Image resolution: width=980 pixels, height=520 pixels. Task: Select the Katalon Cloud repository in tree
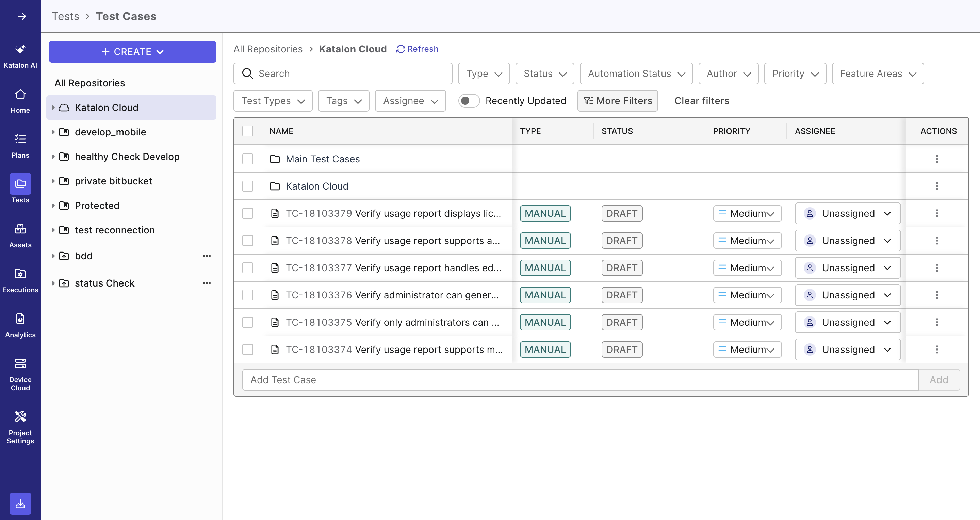[x=131, y=108]
